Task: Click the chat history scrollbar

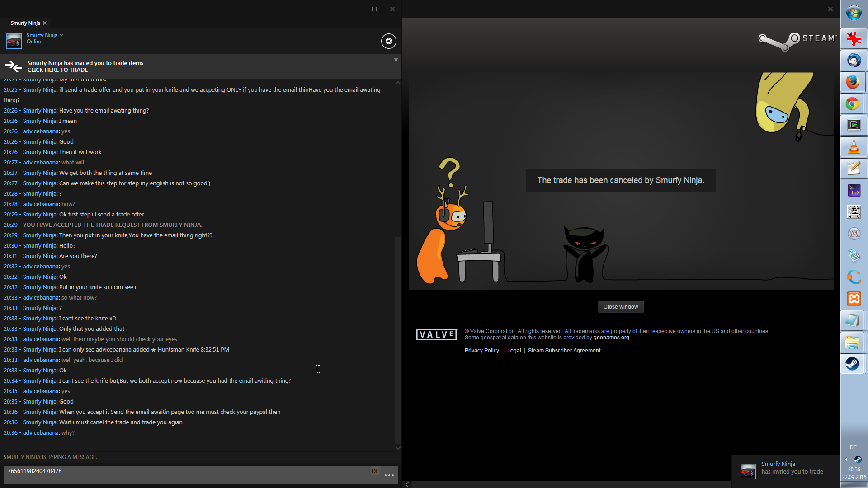Action: (398, 339)
